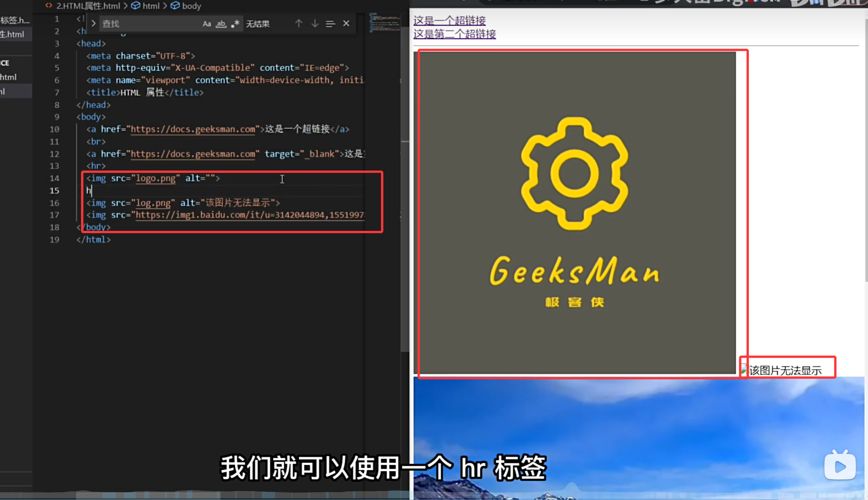Image resolution: width=868 pixels, height=500 pixels.
Task: Select body breadcrumb in path bar
Action: point(191,6)
